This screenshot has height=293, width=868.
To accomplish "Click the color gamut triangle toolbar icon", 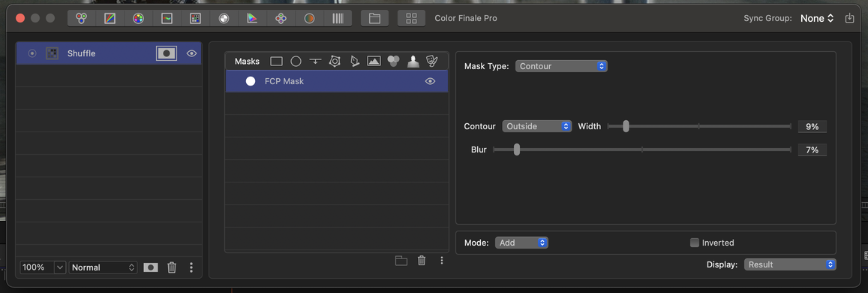I will point(252,18).
